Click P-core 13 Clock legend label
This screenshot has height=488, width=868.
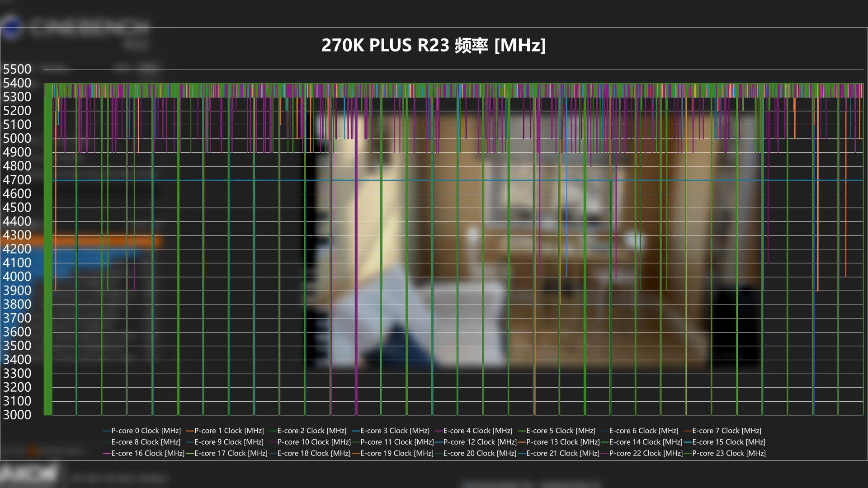tap(563, 442)
